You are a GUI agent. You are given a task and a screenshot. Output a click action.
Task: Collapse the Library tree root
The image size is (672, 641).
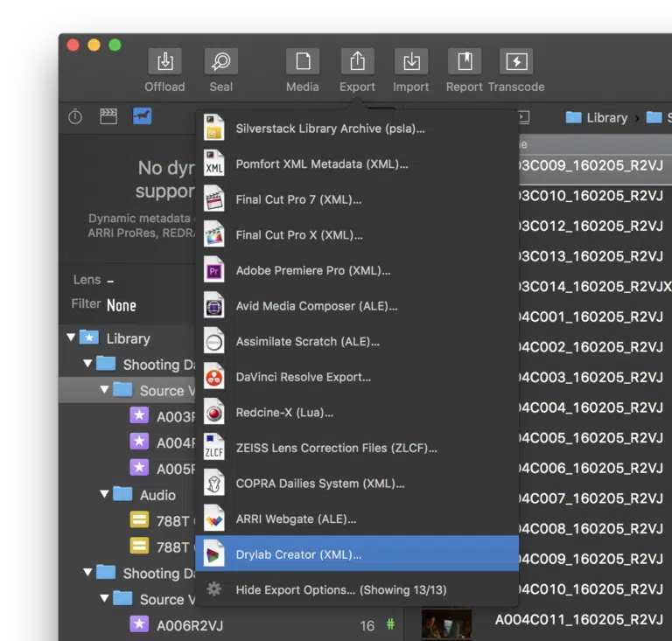[x=71, y=338]
